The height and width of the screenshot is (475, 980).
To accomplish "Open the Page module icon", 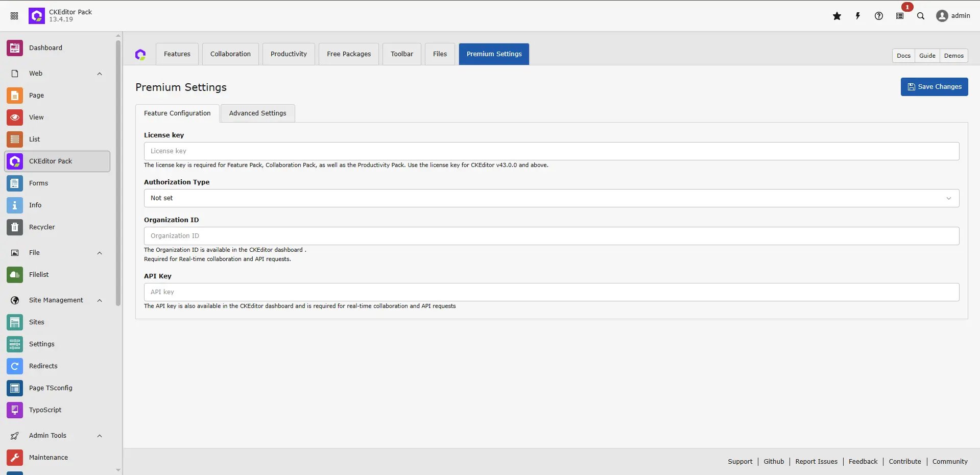I will tap(15, 96).
